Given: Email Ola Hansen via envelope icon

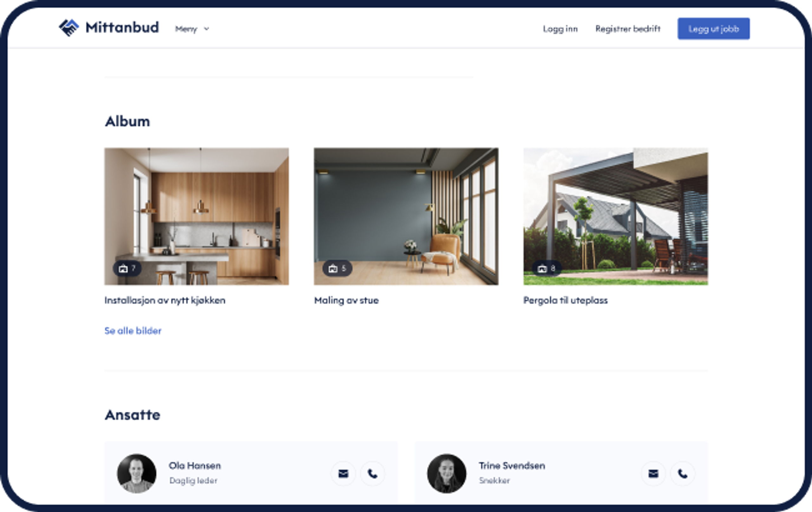Looking at the screenshot, I should [x=343, y=474].
